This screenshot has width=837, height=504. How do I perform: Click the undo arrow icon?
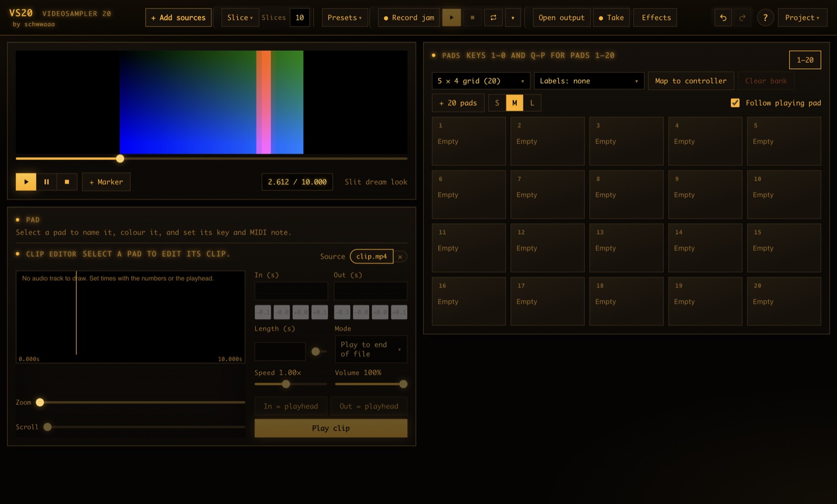coord(723,18)
